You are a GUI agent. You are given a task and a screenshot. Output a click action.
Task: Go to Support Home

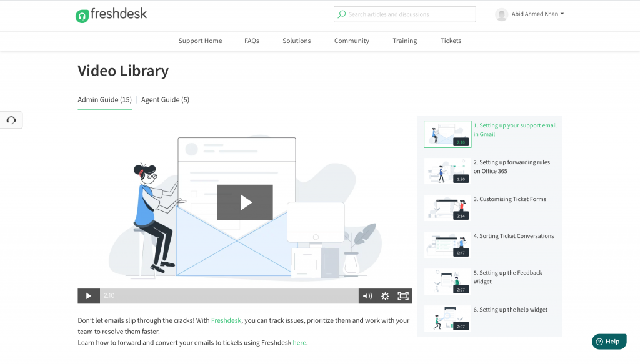(201, 41)
